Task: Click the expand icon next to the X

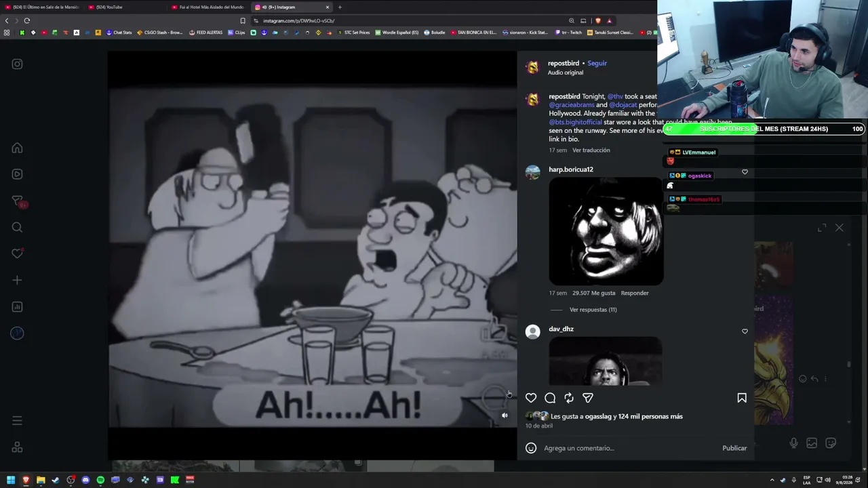Action: (x=822, y=228)
